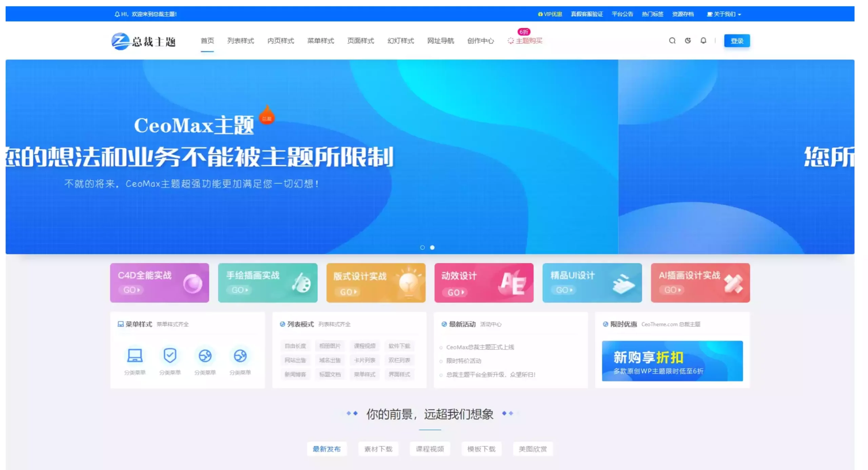The image size is (868, 470).
Task: Select the 新闻博客 tag
Action: (x=295, y=374)
